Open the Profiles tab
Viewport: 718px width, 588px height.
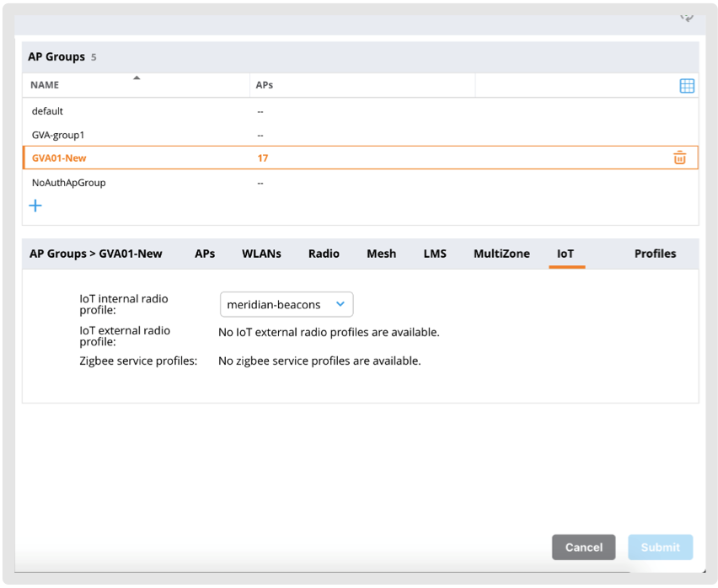tap(655, 254)
